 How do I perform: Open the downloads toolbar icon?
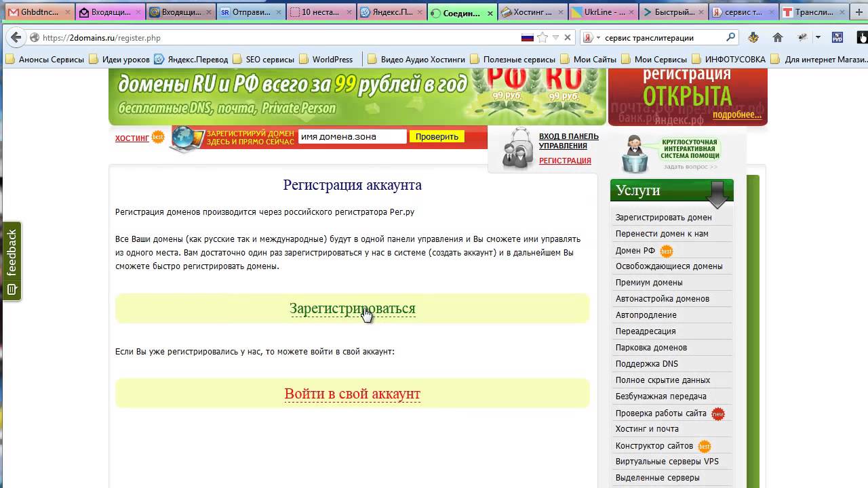click(x=753, y=38)
